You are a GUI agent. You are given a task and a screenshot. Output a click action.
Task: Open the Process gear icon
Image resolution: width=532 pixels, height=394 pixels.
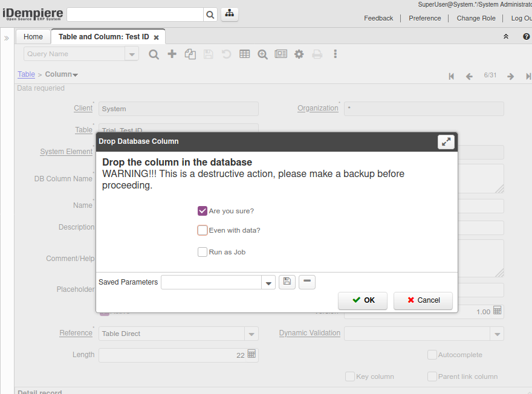coord(299,54)
